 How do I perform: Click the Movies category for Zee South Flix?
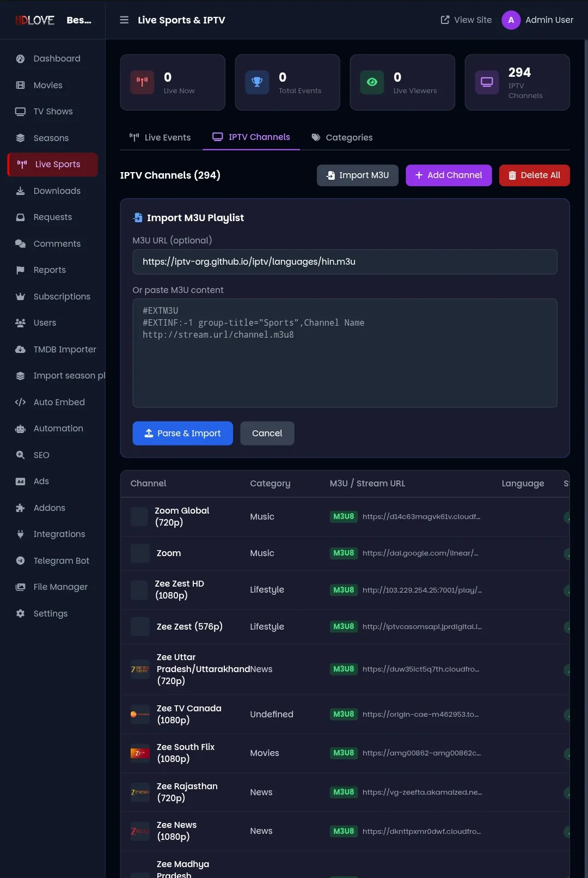pos(265,753)
